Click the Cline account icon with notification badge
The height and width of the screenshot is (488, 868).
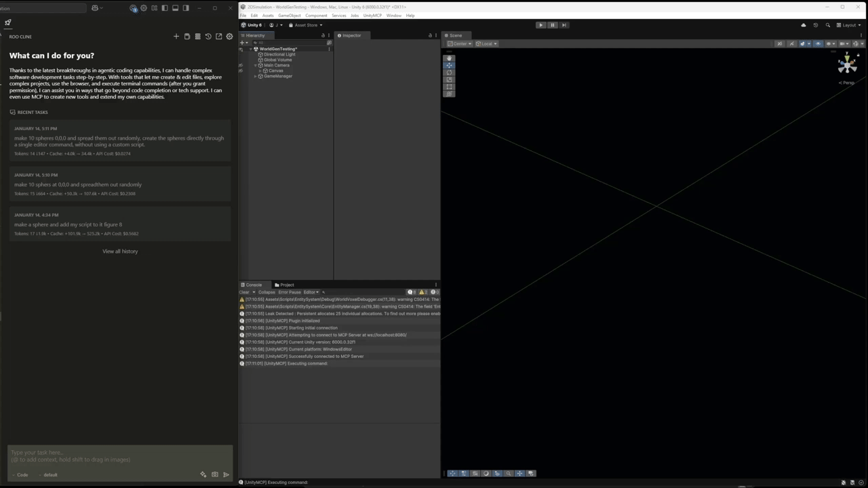(133, 8)
